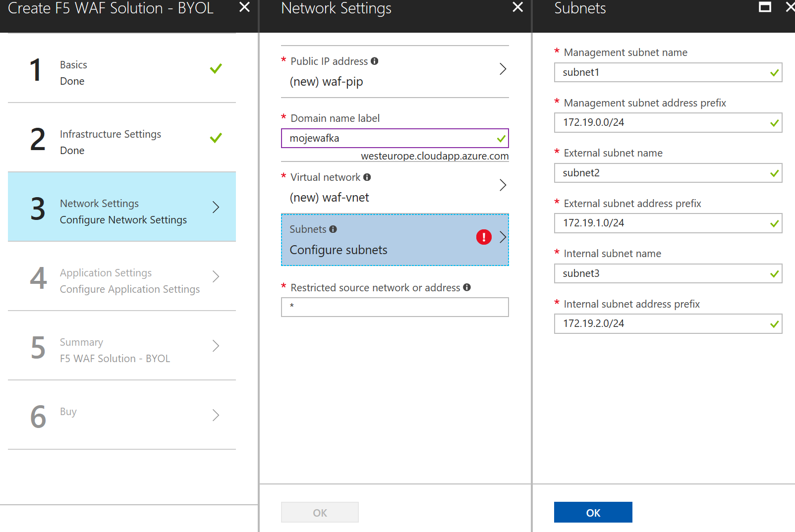Screen dimensions: 795x532
Task: Click OK button in Network Settings blade
Action: point(320,512)
